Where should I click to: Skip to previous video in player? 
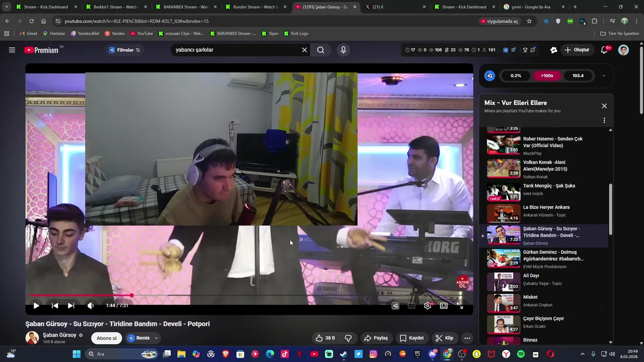55,305
